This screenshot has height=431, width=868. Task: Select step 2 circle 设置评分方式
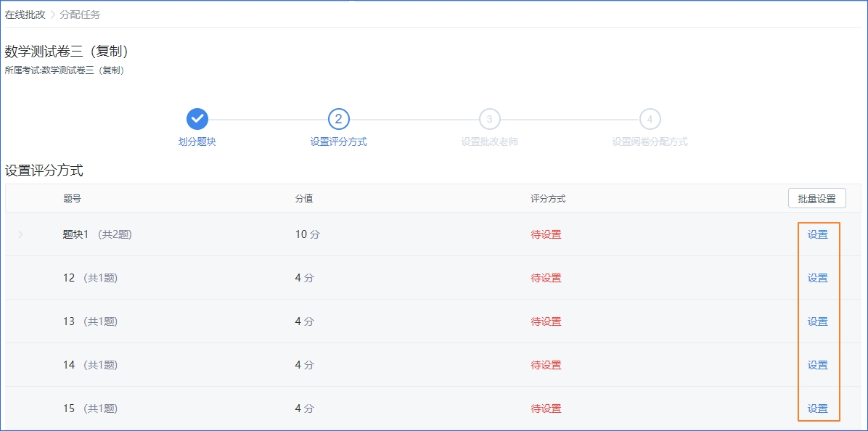[339, 118]
